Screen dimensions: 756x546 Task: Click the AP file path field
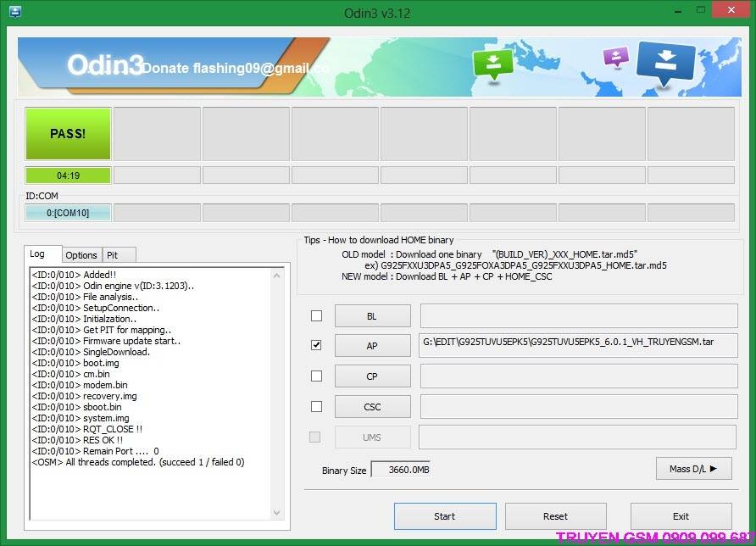tap(579, 345)
